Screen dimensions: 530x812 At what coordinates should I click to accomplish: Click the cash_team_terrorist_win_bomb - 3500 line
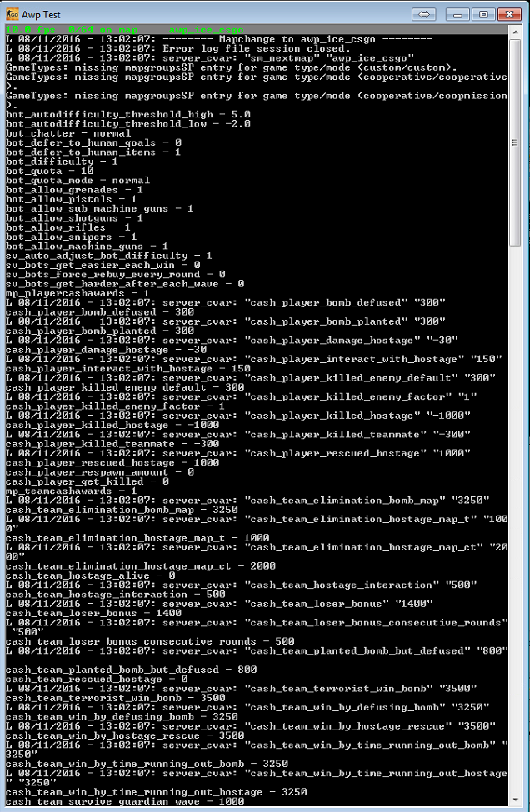coord(116,698)
